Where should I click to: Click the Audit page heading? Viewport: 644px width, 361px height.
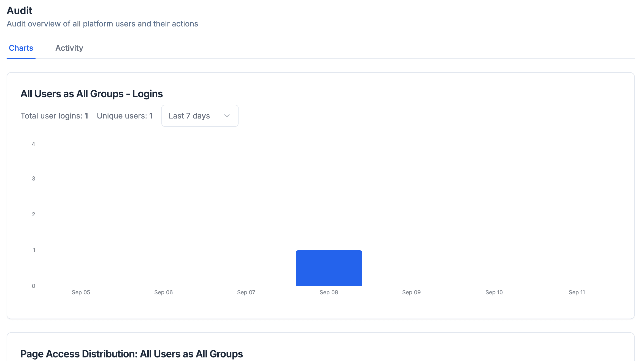coord(19,10)
